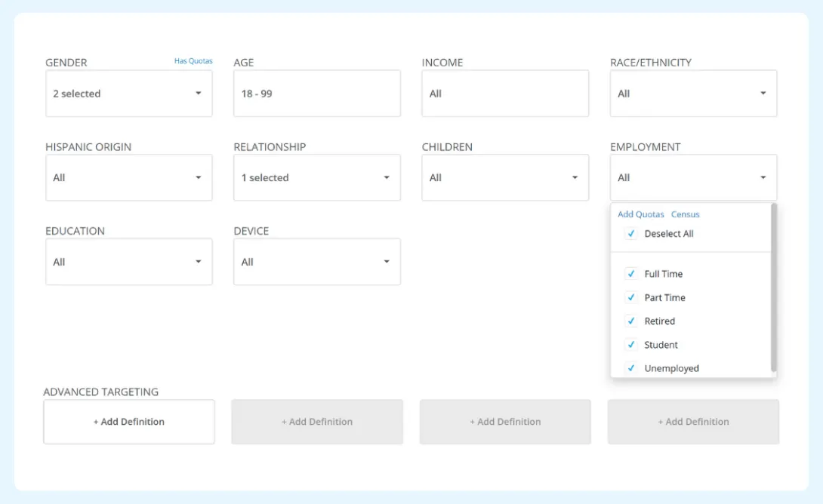
Task: Click the first Add Definition button
Action: (x=128, y=422)
